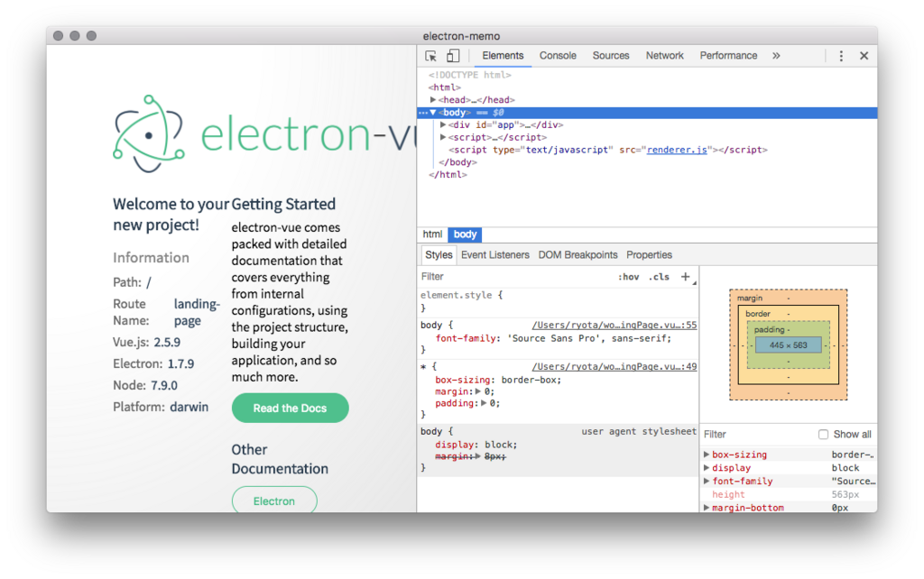Expand the div id="app" node
The image size is (924, 579).
[x=443, y=124]
